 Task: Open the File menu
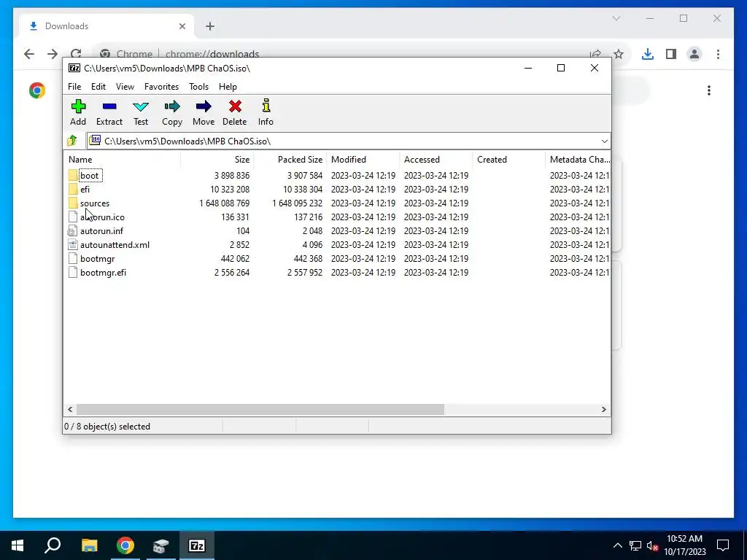pyautogui.click(x=74, y=87)
